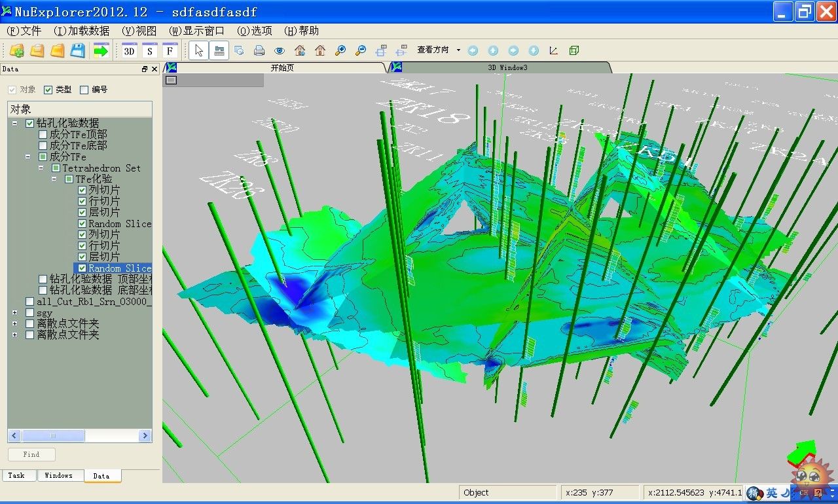
Task: Collapse the TFe化验 tree node
Action: pos(54,179)
